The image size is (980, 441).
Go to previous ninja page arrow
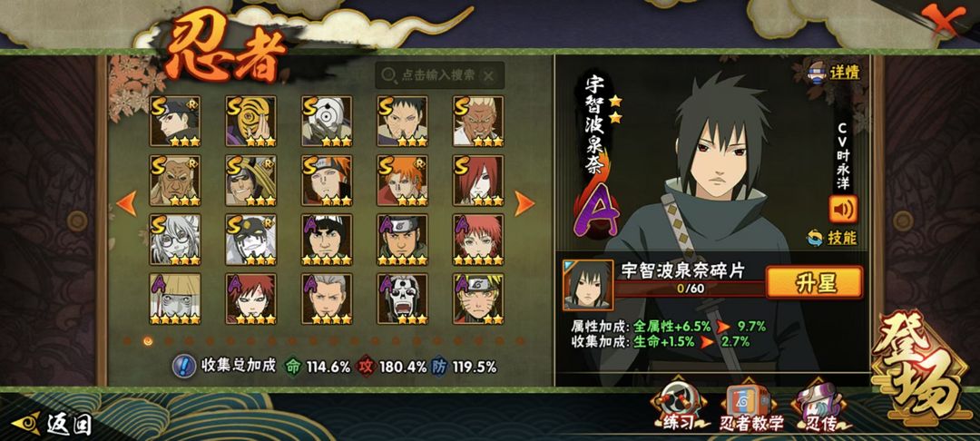click(x=126, y=203)
